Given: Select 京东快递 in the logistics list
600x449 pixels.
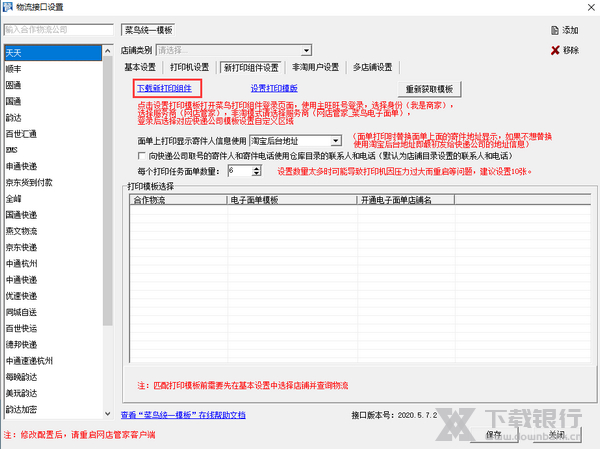Looking at the screenshot, I should point(53,247).
